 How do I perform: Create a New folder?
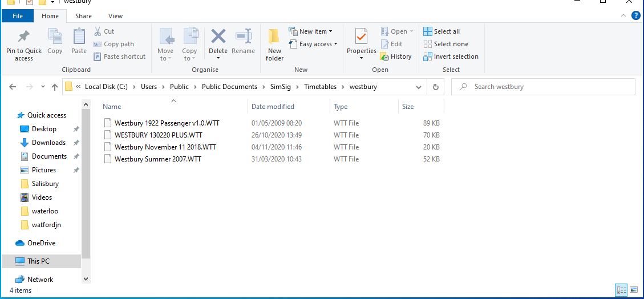click(274, 45)
